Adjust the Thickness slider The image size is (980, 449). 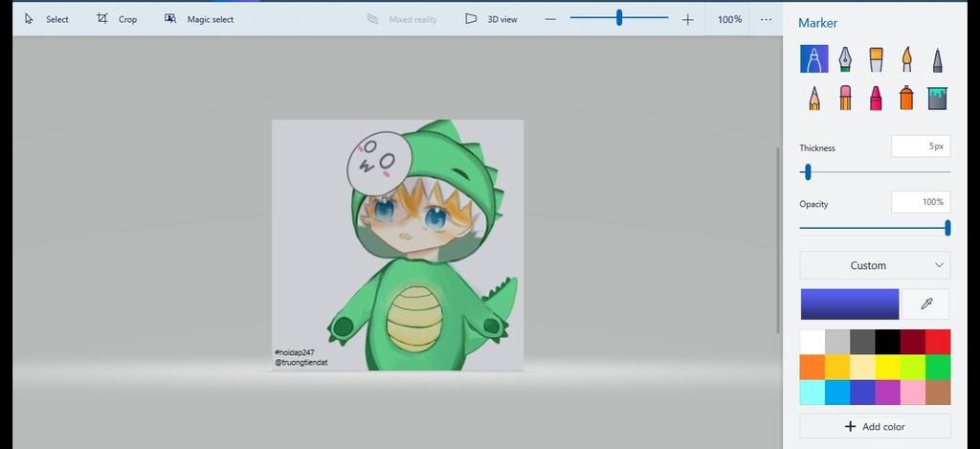(x=875, y=172)
